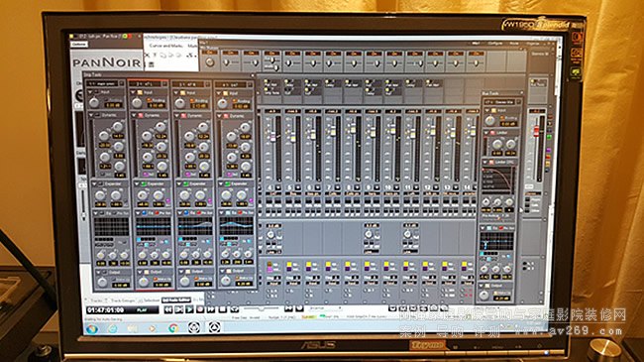
Task: Click the Fast Forward transport button
Action: pos(211,309)
